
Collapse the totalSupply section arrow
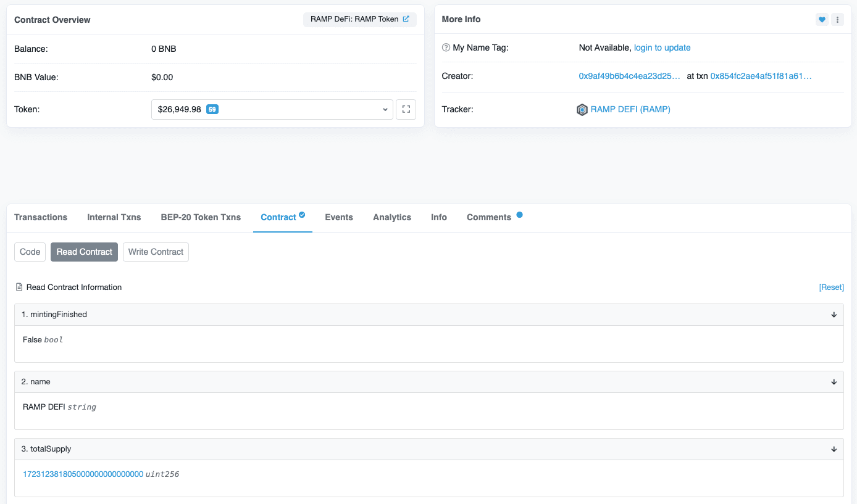coord(834,449)
